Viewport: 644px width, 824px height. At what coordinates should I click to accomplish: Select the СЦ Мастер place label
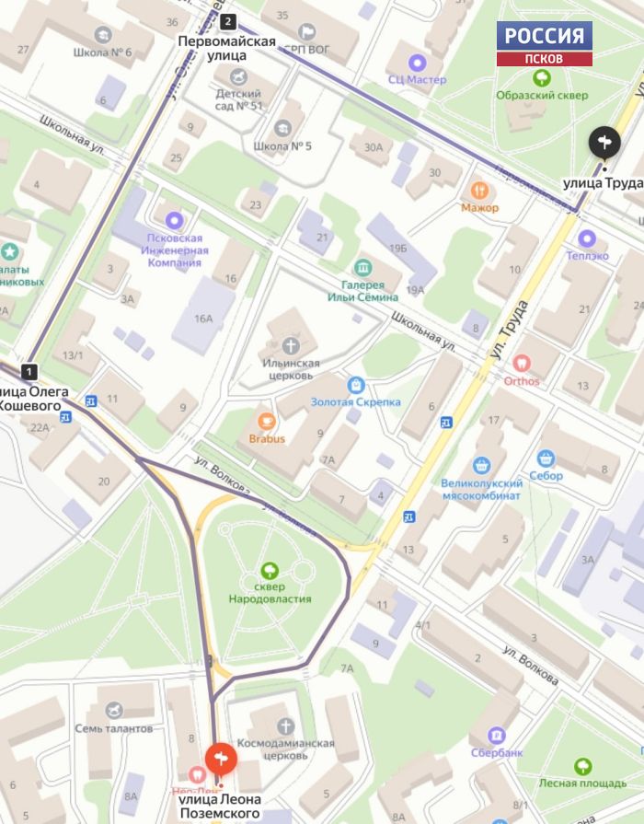tap(418, 80)
